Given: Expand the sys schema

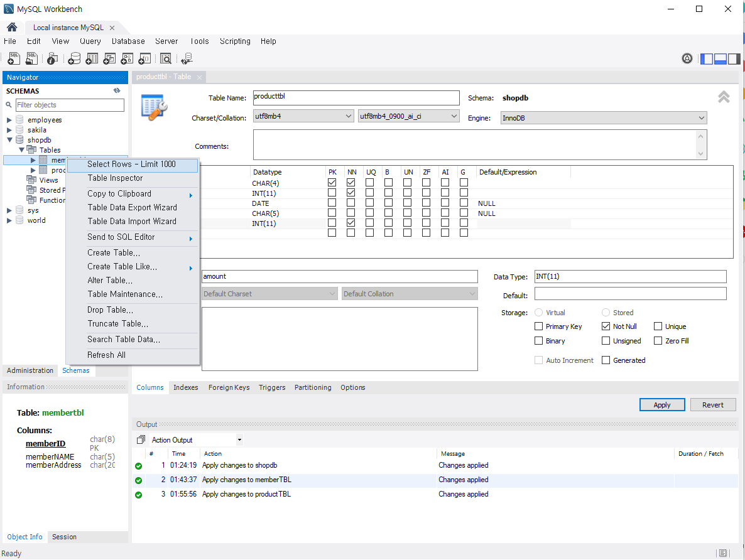Looking at the screenshot, I should (9, 210).
